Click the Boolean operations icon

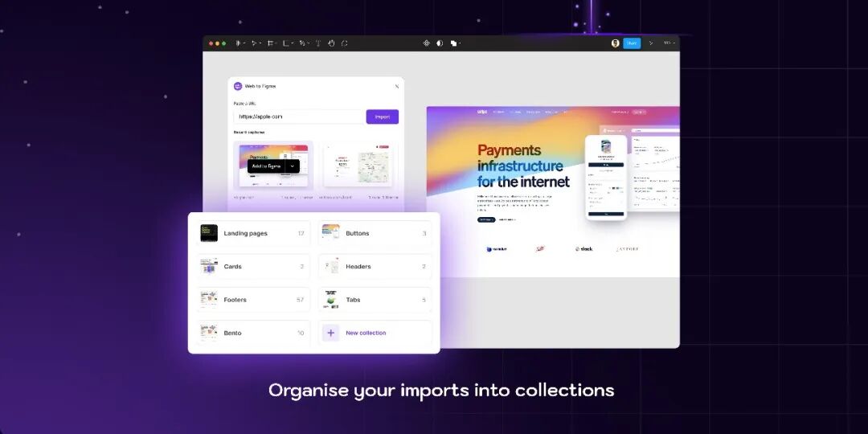pos(453,43)
